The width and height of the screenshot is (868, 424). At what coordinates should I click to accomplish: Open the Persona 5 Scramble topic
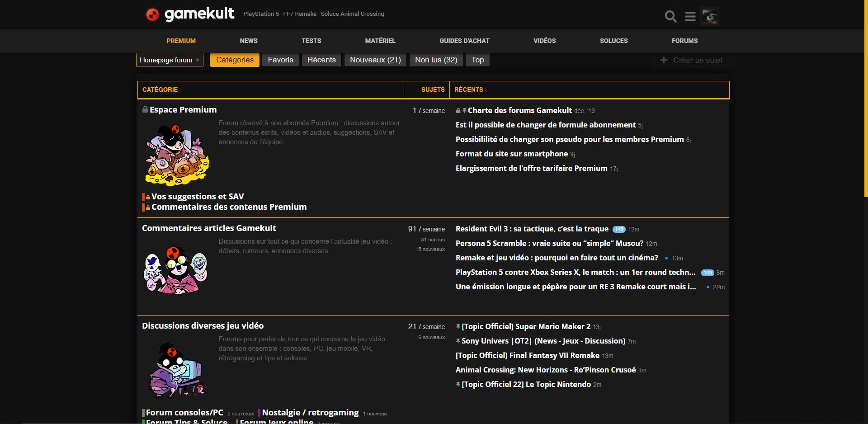[549, 243]
